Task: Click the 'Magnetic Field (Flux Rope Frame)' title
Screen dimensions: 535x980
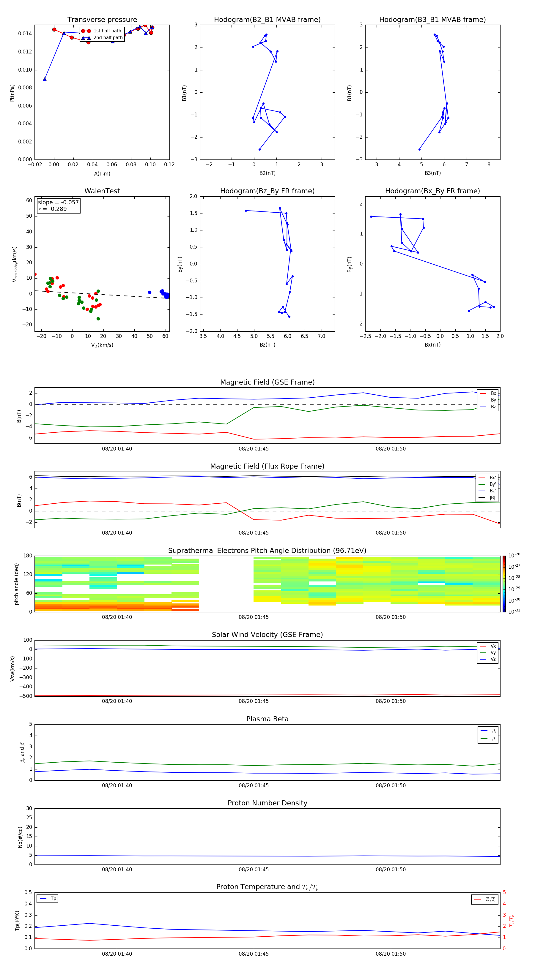Action: (267, 467)
